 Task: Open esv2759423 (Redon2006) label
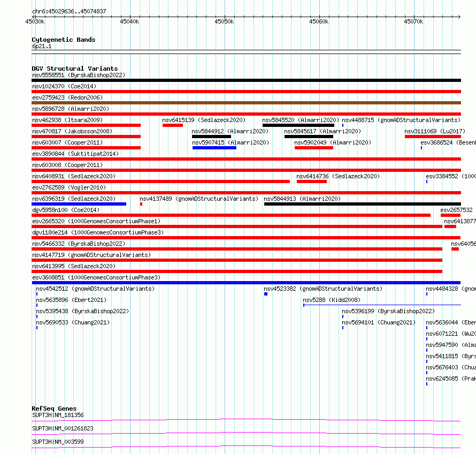67,97
